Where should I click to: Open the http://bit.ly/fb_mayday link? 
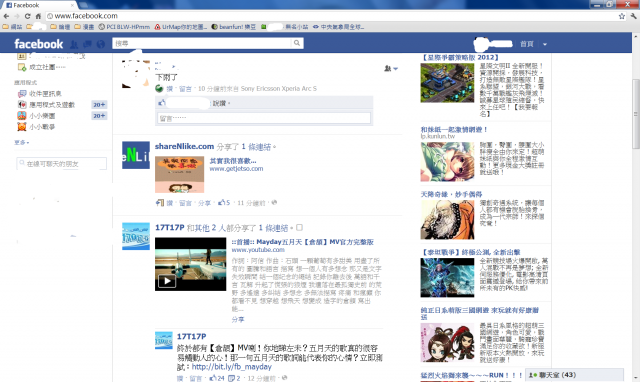click(x=231, y=367)
